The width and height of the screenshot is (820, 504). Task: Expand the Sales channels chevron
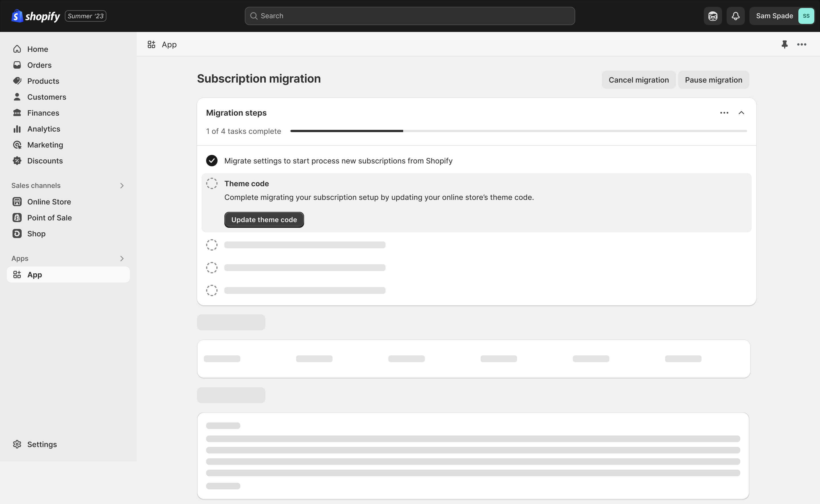click(122, 186)
